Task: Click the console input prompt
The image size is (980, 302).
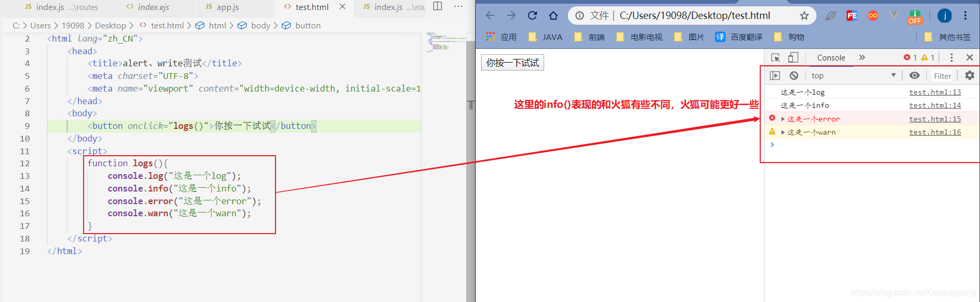Action: pyautogui.click(x=873, y=145)
